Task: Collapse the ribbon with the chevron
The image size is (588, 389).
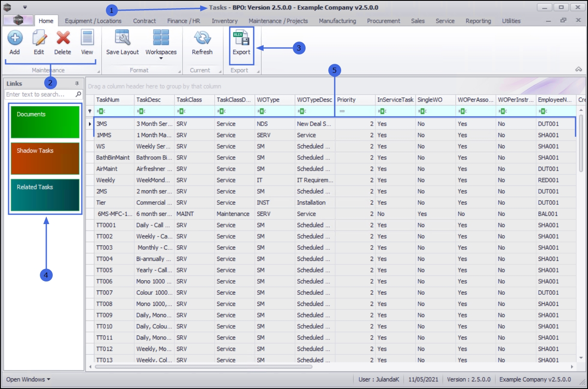Action: pos(578,69)
